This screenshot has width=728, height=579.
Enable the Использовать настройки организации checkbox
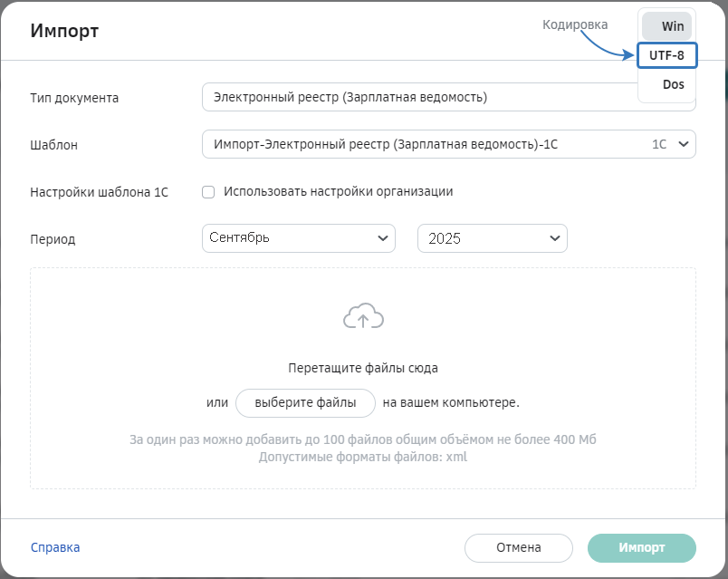(208, 192)
